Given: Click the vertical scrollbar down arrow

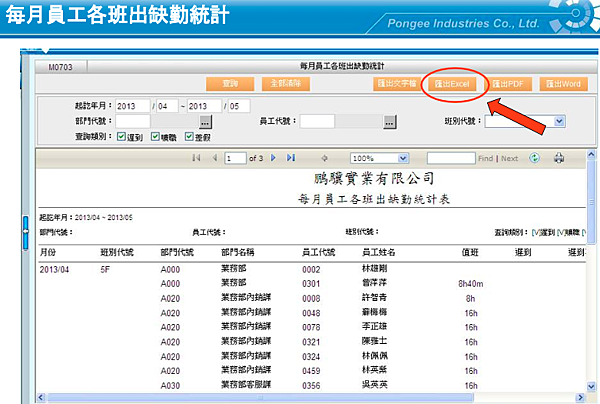Looking at the screenshot, I should tap(591, 386).
